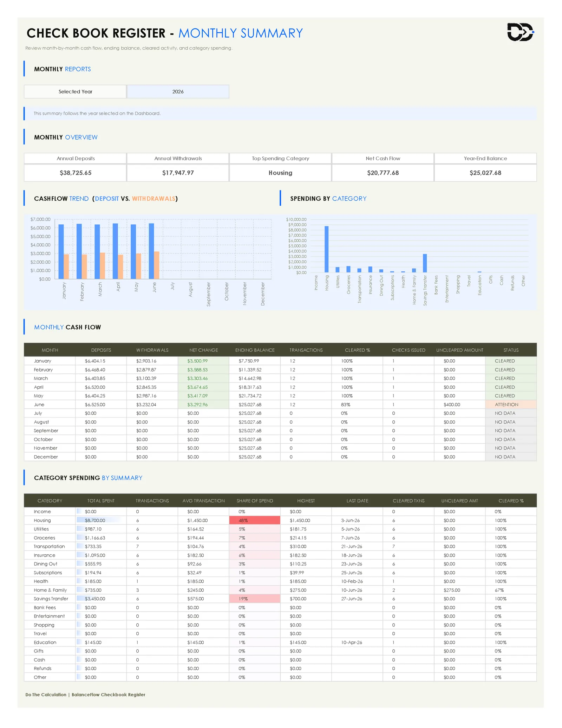The image size is (562, 728).
Task: Click Dining Out total spent $555.95
Action: [101, 563]
